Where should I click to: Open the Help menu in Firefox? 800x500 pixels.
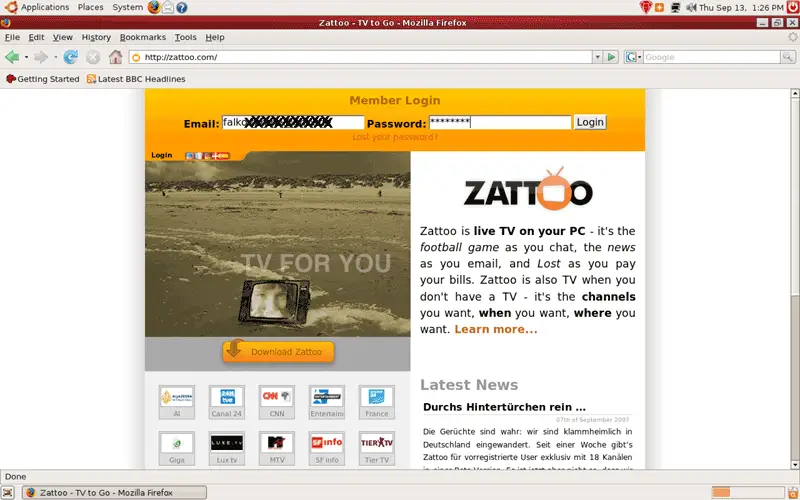(x=215, y=37)
